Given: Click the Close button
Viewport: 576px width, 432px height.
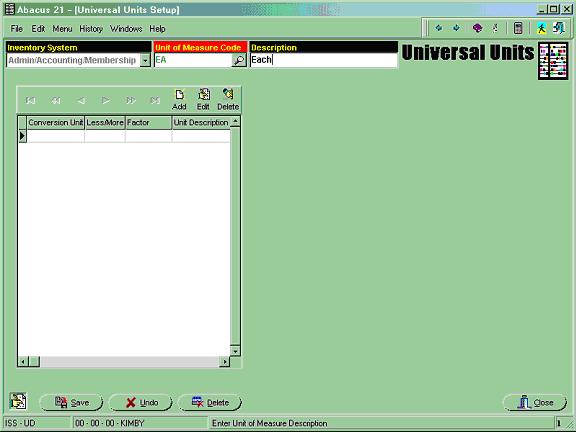Looking at the screenshot, I should coord(534,403).
